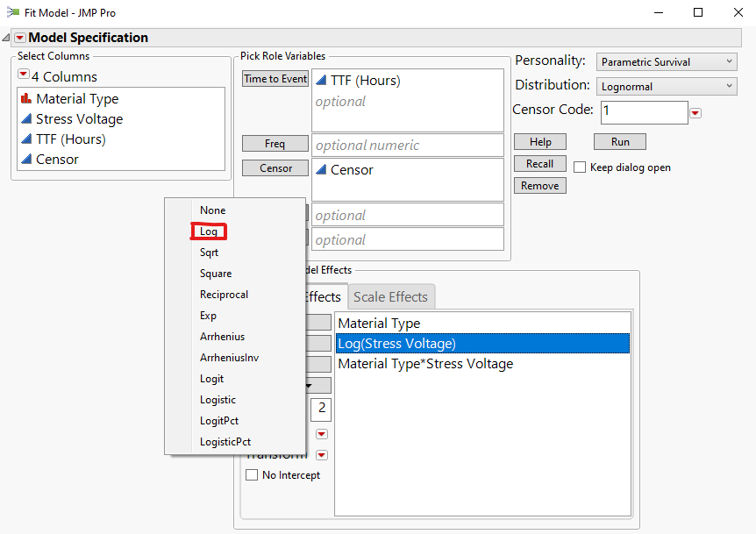
Task: Select the Censor column in Select Columns
Action: click(x=57, y=160)
